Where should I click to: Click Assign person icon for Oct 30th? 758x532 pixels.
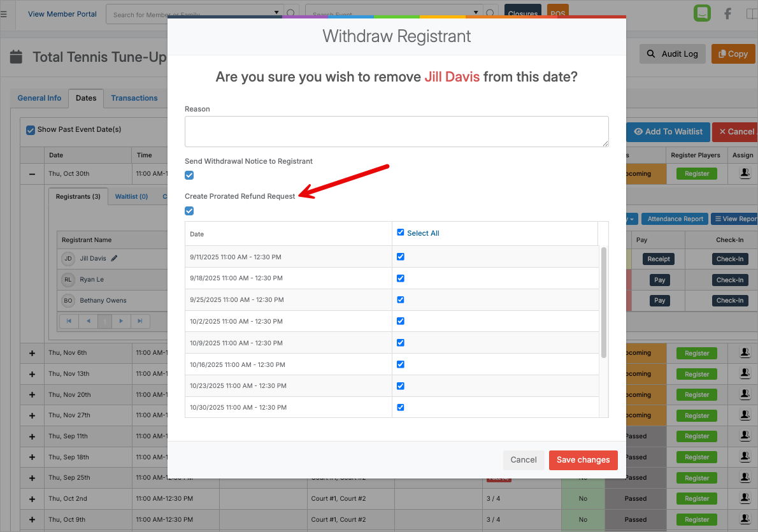pyautogui.click(x=743, y=173)
